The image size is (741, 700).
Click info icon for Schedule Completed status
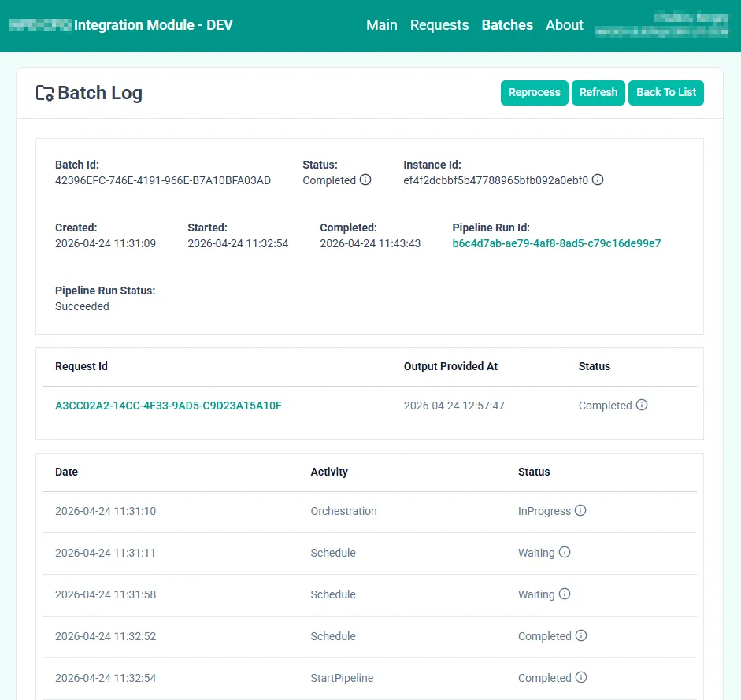pos(581,635)
